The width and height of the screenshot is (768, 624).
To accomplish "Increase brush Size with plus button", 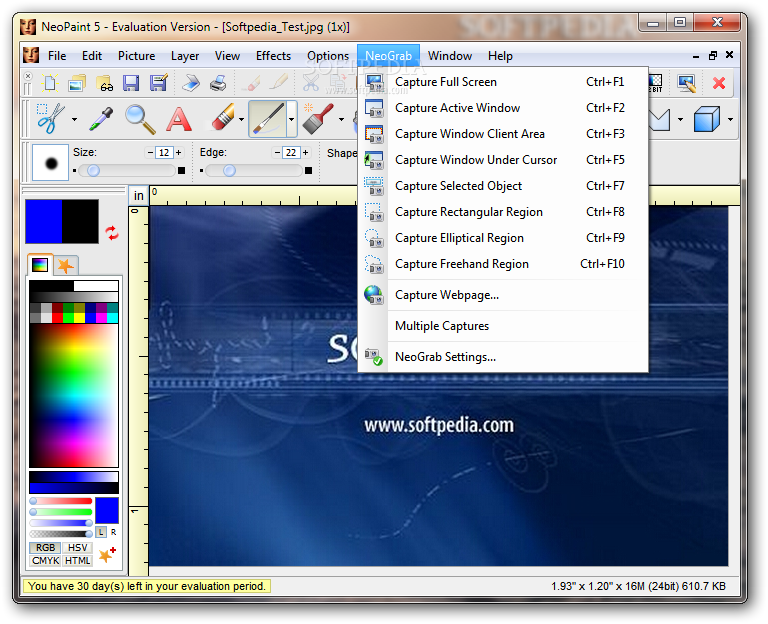I will point(179,152).
